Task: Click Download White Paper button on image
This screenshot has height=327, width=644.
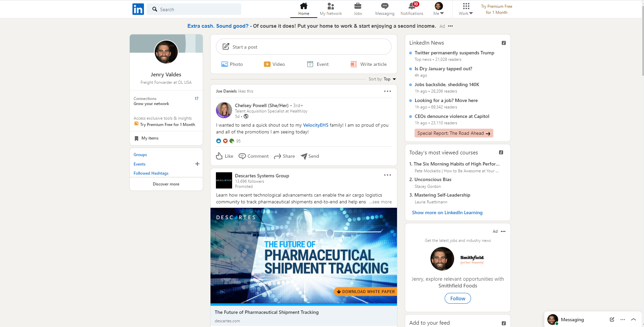Action: click(366, 292)
